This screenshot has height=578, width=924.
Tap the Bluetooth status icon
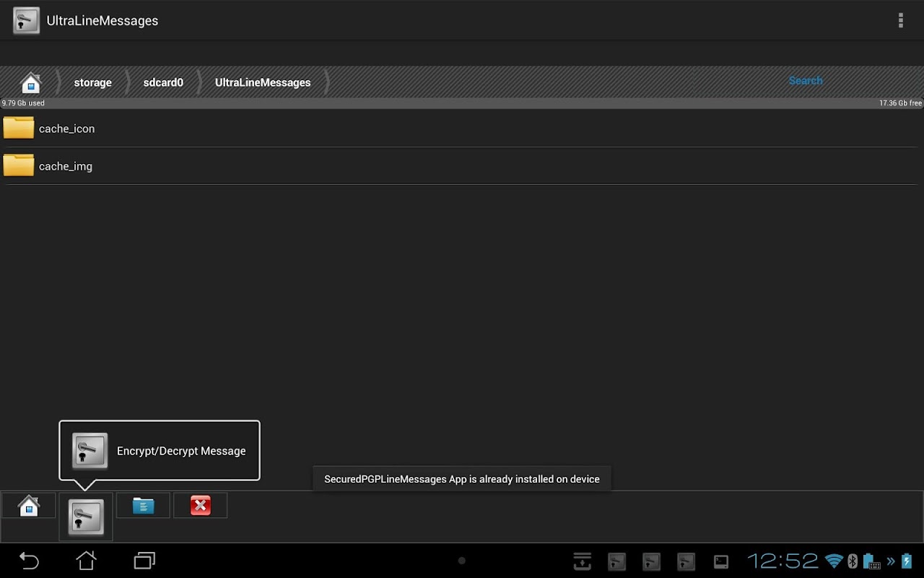coord(852,561)
